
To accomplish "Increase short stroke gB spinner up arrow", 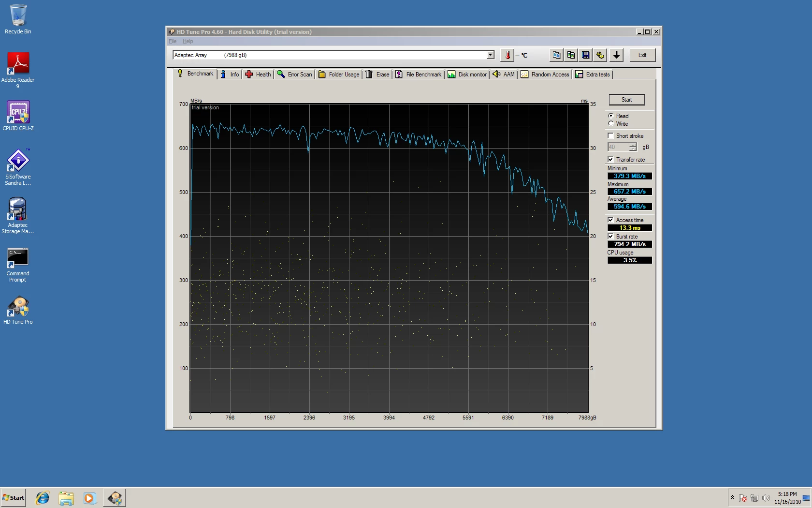I will point(633,145).
